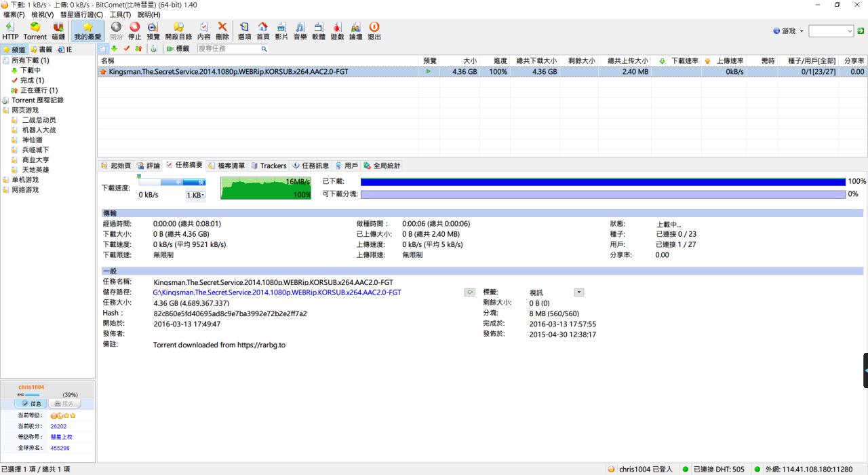Sort by 名稱 column header
This screenshot has width=868, height=475.
click(258, 61)
